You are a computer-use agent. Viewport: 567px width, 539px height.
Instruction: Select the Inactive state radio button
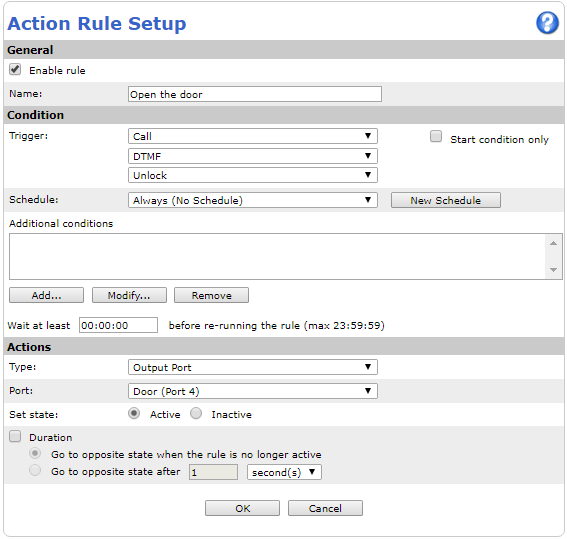click(x=196, y=414)
